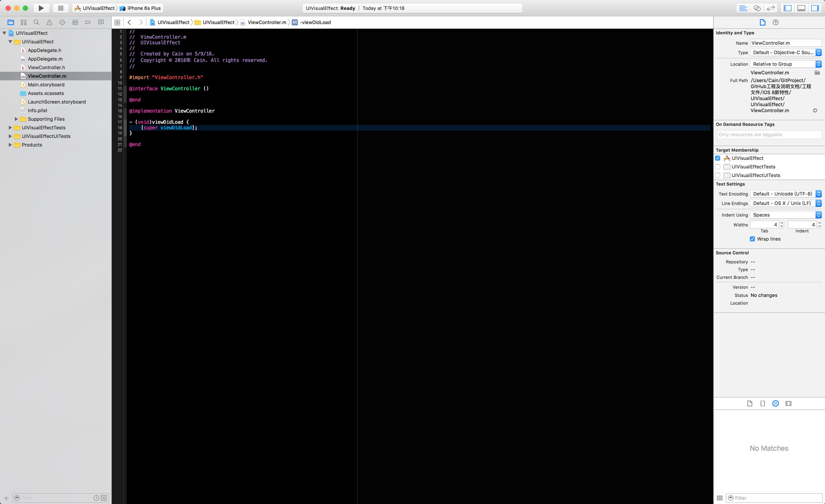This screenshot has width=825, height=504.
Task: Click the Stop button in toolbar
Action: click(61, 8)
